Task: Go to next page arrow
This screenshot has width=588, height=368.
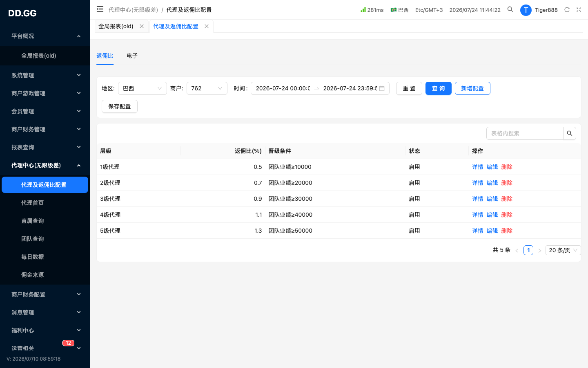Action: click(540, 250)
